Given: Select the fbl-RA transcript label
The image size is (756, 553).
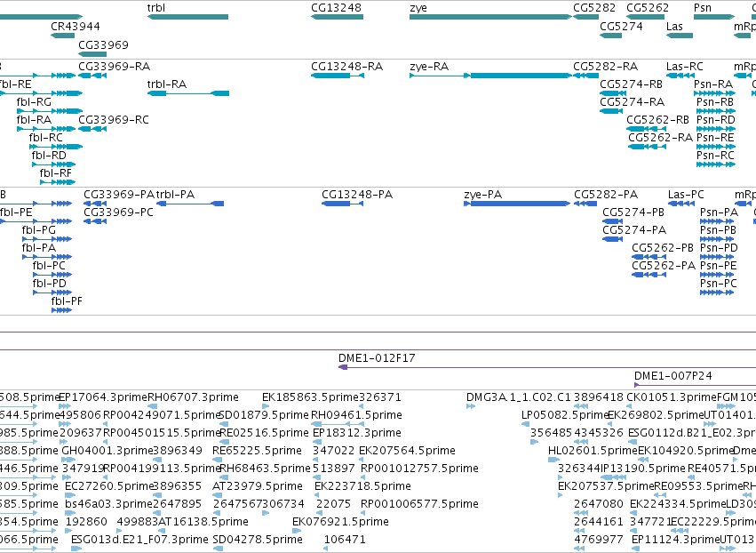Looking at the screenshot, I should [x=34, y=120].
